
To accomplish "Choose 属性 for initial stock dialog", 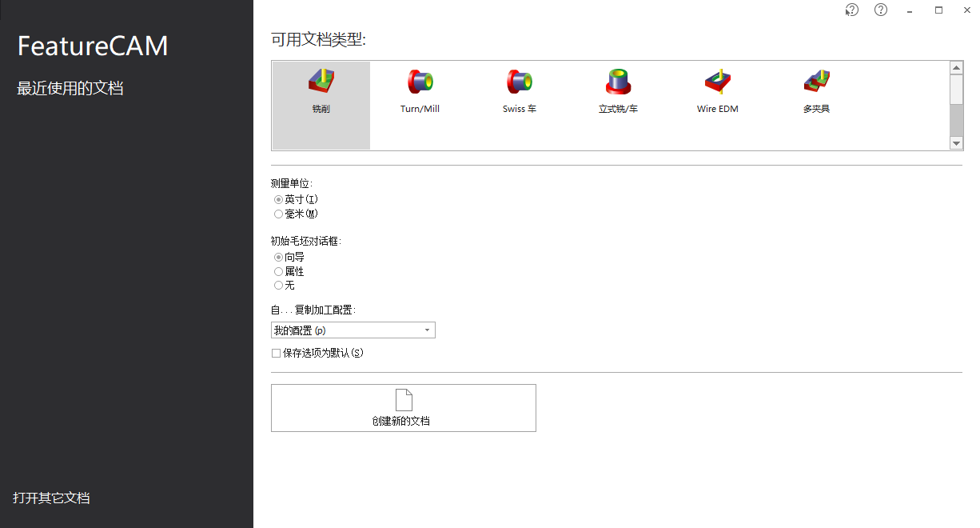I will pyautogui.click(x=289, y=271).
